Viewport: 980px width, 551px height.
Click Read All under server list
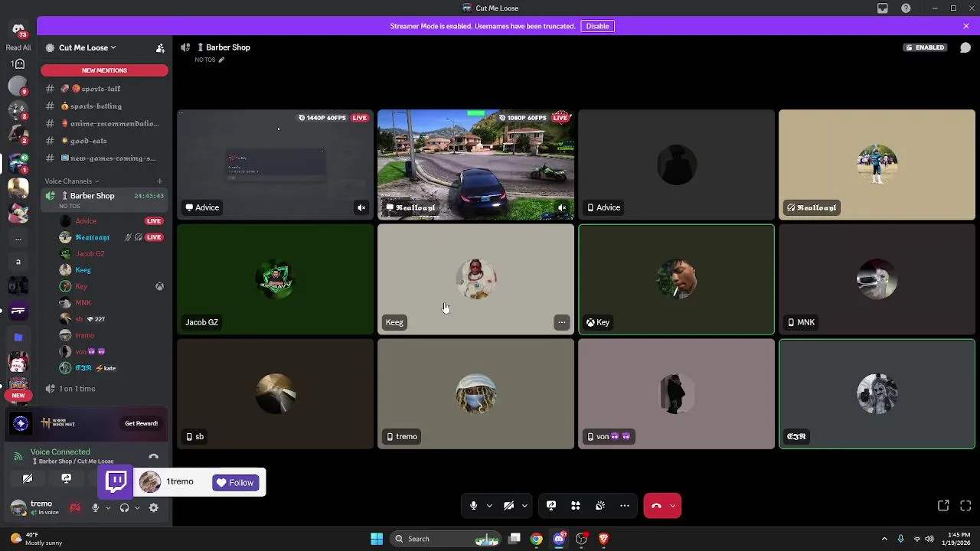18,47
